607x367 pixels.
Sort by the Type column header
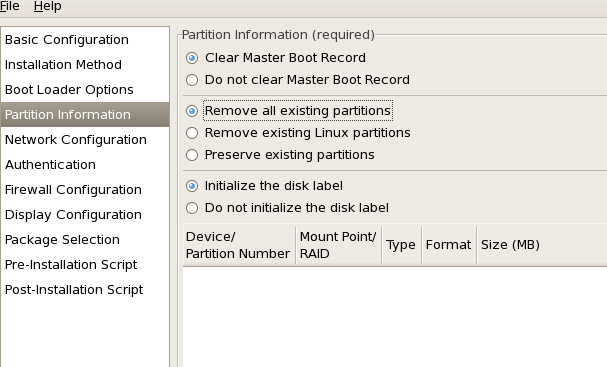point(402,245)
